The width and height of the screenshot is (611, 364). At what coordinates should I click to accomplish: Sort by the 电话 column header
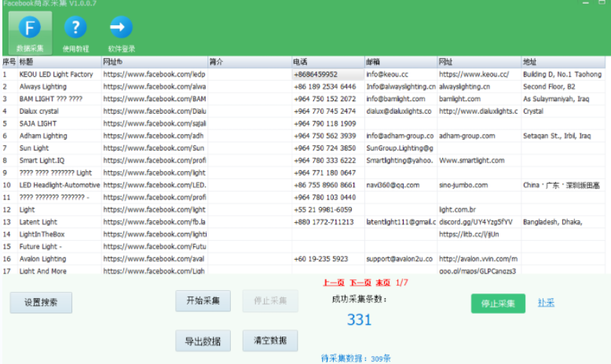327,62
